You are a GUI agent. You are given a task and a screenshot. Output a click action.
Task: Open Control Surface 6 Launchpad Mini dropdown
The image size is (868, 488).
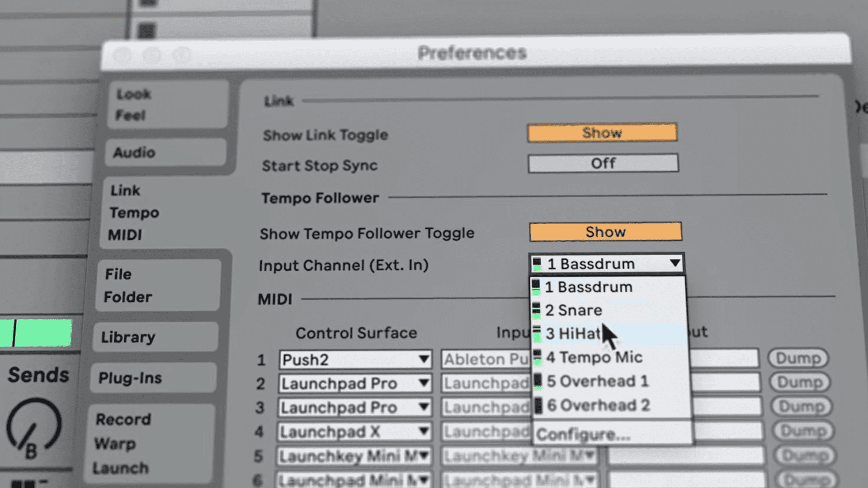354,480
